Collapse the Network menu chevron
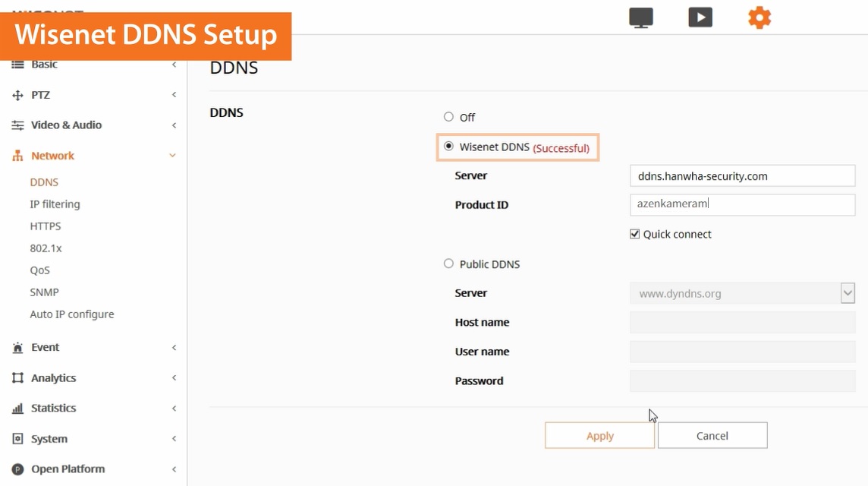The image size is (868, 486). pos(173,156)
